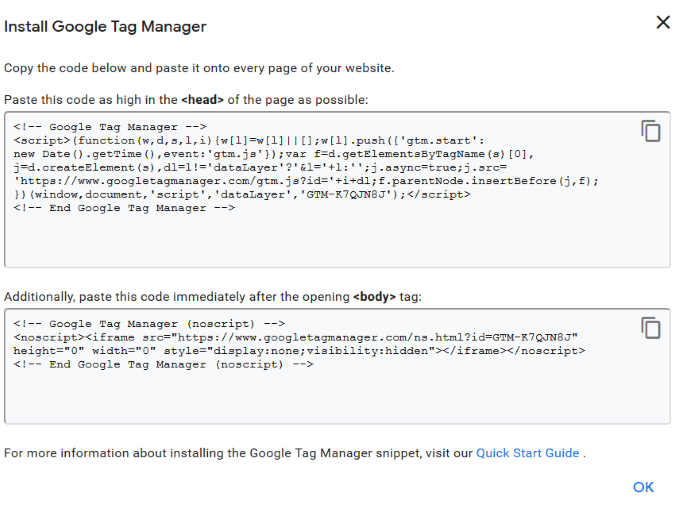Viewport: 680px width, 505px height.
Task: Close the Install Google Tag Manager dialog
Action: [662, 22]
